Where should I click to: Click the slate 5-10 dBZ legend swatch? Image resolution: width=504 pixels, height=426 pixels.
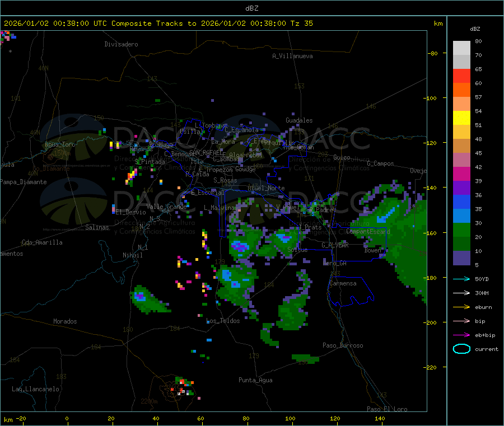pyautogui.click(x=461, y=258)
